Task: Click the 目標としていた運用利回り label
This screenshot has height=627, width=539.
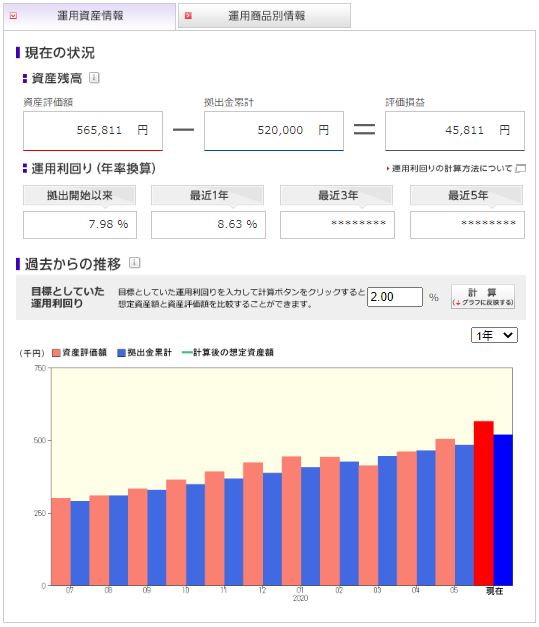Action: (67, 297)
